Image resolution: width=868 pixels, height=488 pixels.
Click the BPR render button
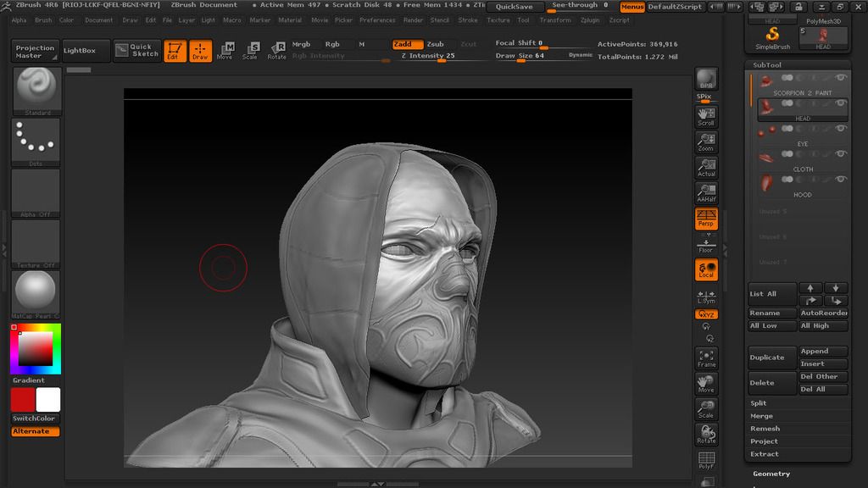[706, 79]
